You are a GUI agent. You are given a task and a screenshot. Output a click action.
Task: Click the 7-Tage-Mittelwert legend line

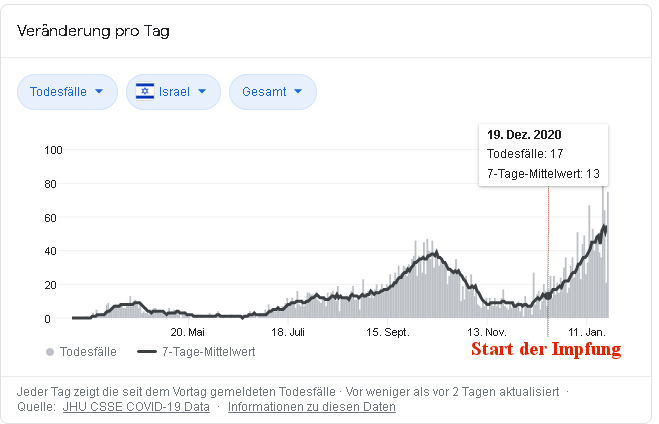[147, 352]
